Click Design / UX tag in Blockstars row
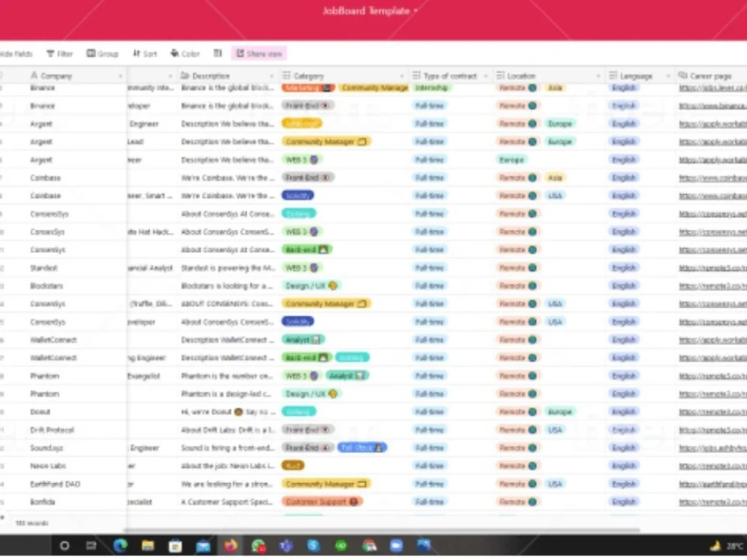This screenshot has width=747, height=560. click(x=311, y=286)
